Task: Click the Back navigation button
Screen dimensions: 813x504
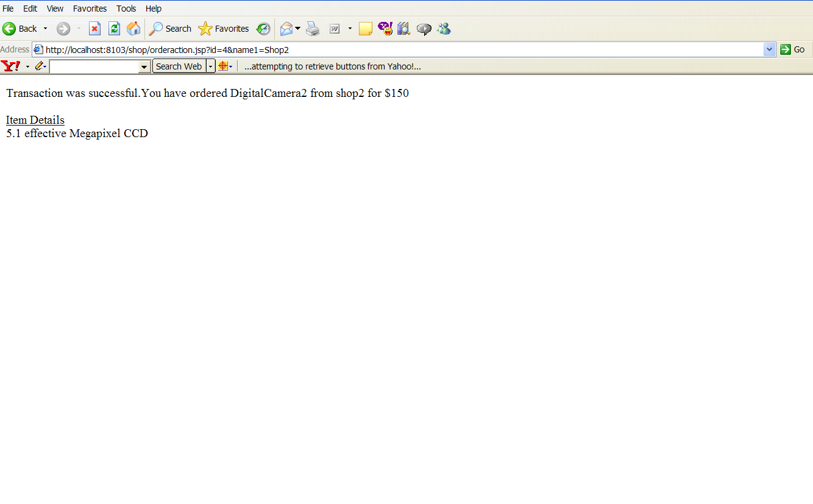Action: pyautogui.click(x=20, y=29)
